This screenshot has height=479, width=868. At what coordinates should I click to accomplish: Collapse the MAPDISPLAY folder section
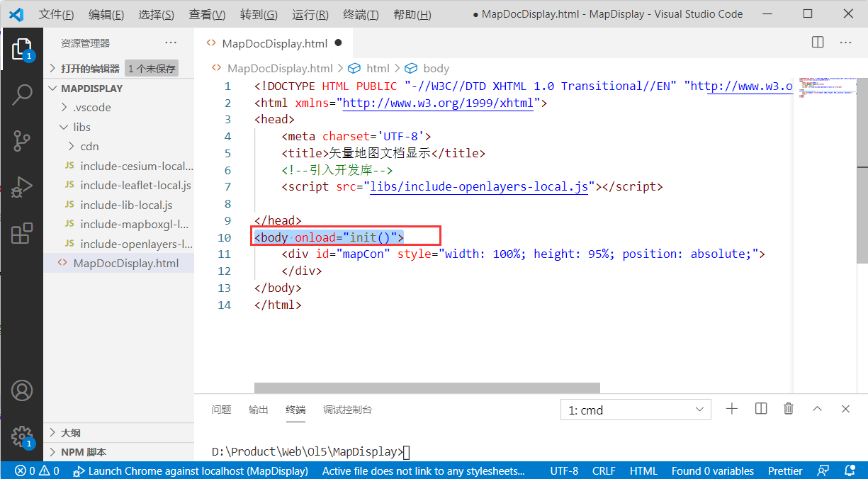(x=118, y=89)
